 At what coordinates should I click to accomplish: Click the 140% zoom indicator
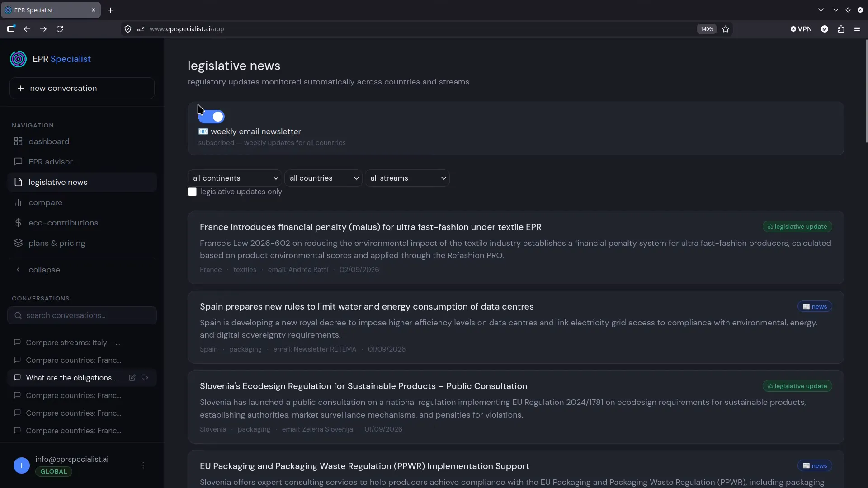[x=707, y=29]
